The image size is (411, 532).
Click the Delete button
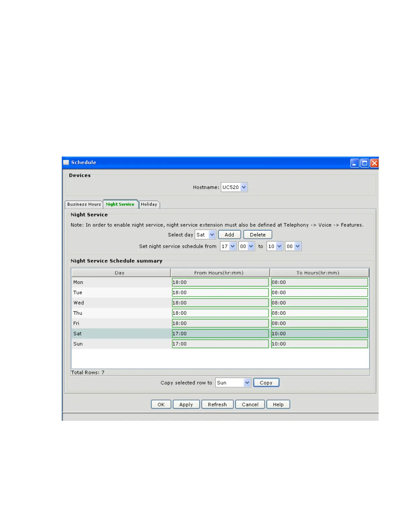[258, 235]
